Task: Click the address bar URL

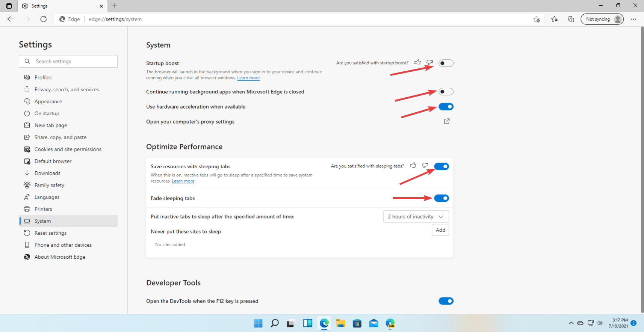Action: click(x=115, y=19)
